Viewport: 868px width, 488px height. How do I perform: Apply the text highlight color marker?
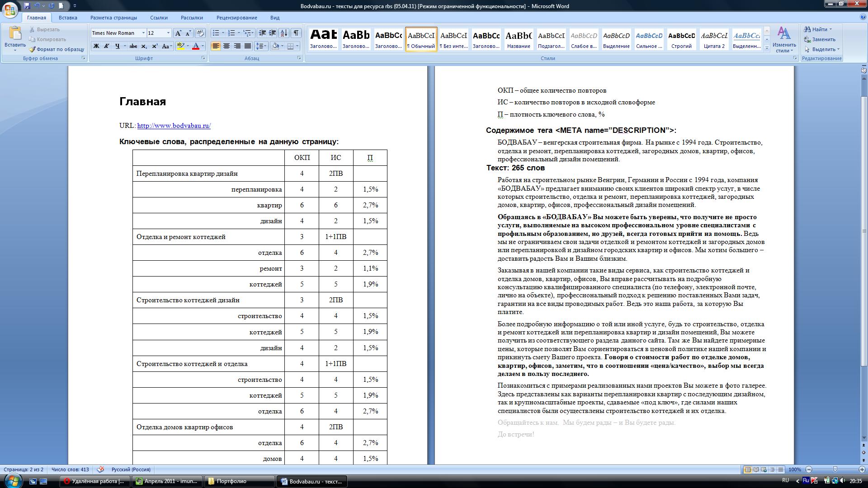pyautogui.click(x=180, y=46)
